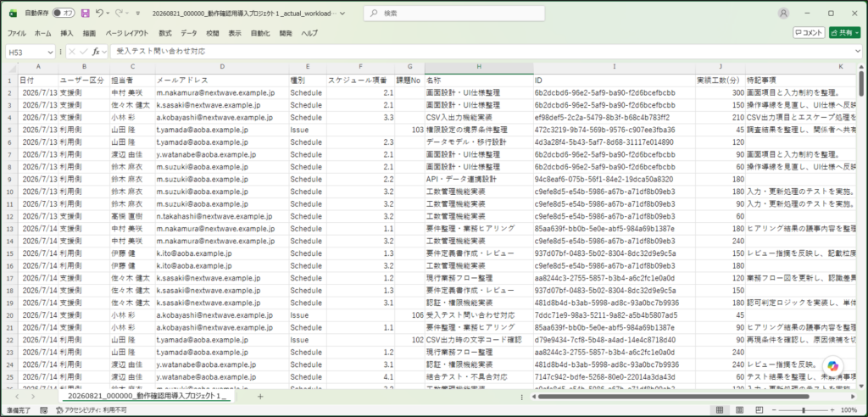Image resolution: width=868 pixels, height=417 pixels.
Task: Click the horizontal scrollbar thumb
Action: tap(672, 397)
